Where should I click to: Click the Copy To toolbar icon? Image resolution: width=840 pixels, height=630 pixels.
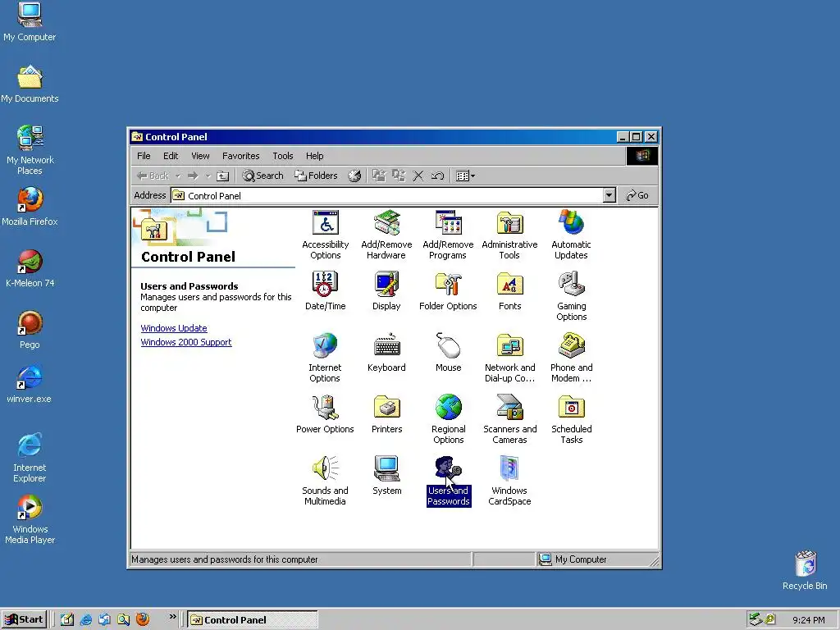tap(398, 176)
